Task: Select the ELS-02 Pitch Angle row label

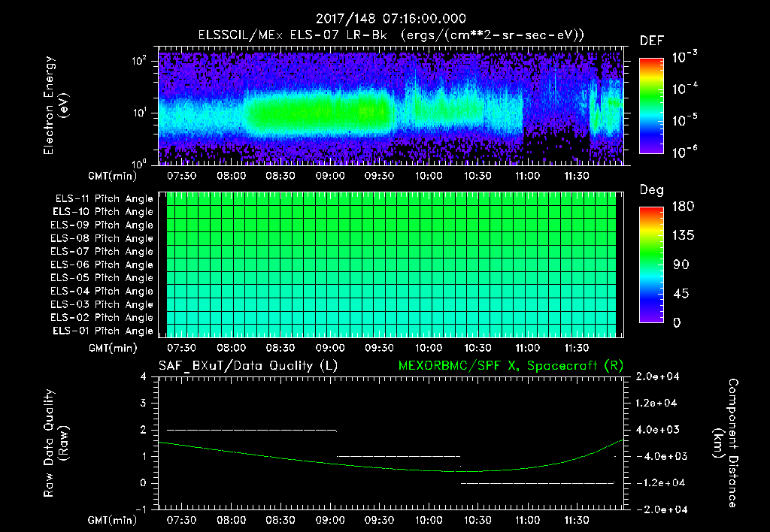Action: pos(102,318)
